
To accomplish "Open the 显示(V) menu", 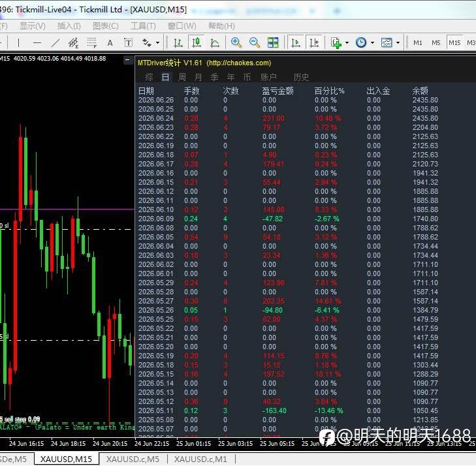I will [x=33, y=26].
